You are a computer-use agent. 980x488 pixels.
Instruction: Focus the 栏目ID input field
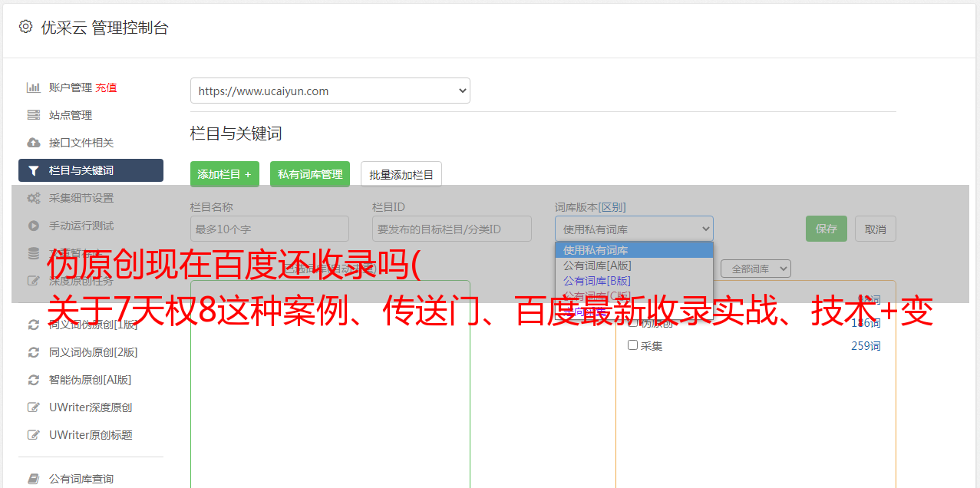pos(452,229)
